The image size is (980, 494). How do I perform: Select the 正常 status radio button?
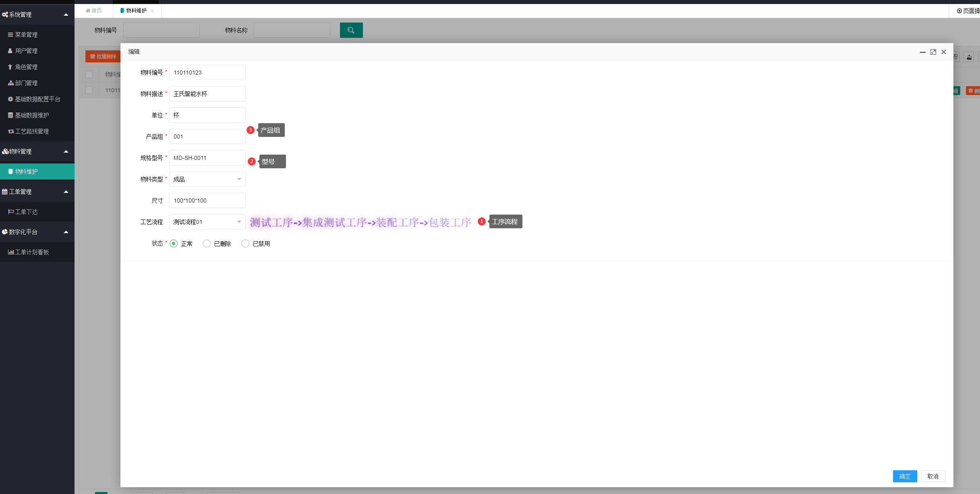pos(174,244)
